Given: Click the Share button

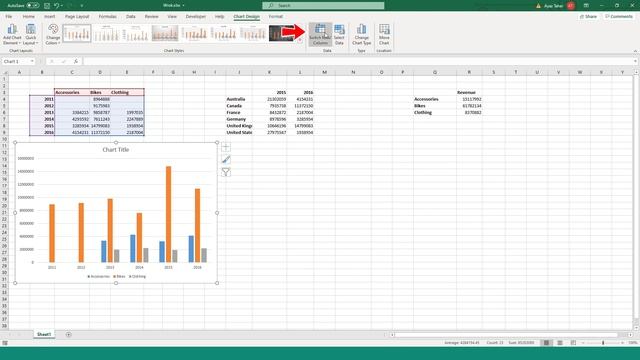Looking at the screenshot, I should point(588,16).
